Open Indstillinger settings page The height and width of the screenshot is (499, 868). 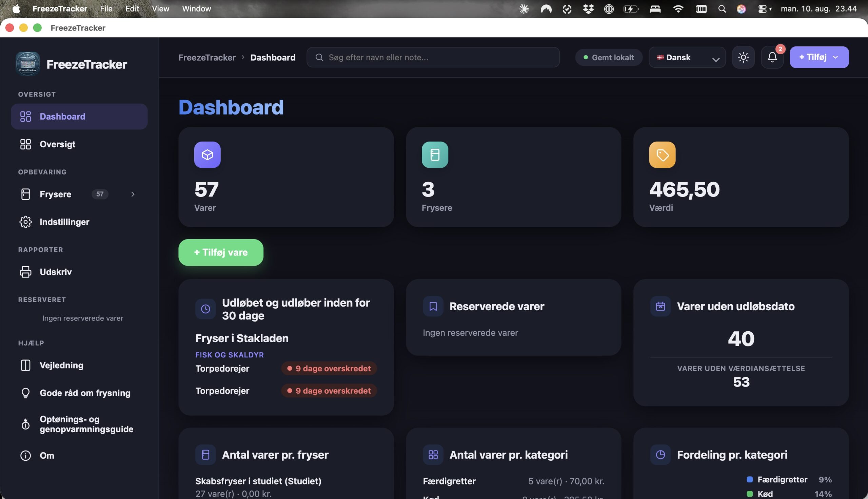[x=79, y=222]
